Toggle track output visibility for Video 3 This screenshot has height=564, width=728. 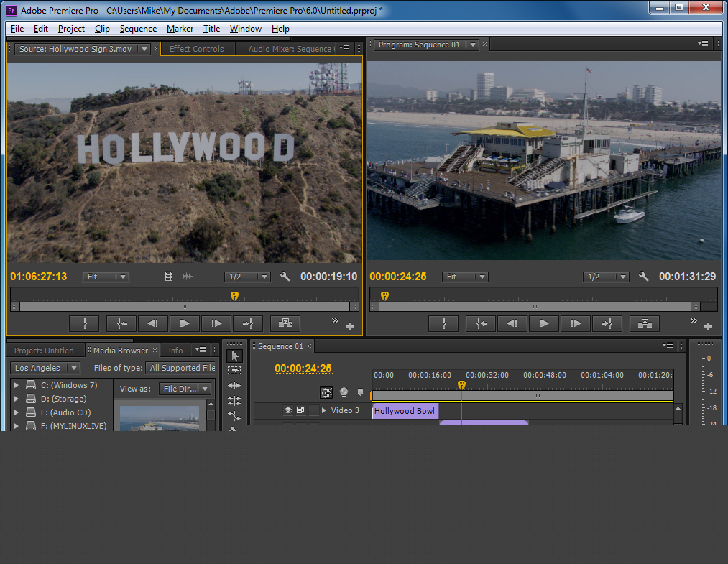(288, 410)
